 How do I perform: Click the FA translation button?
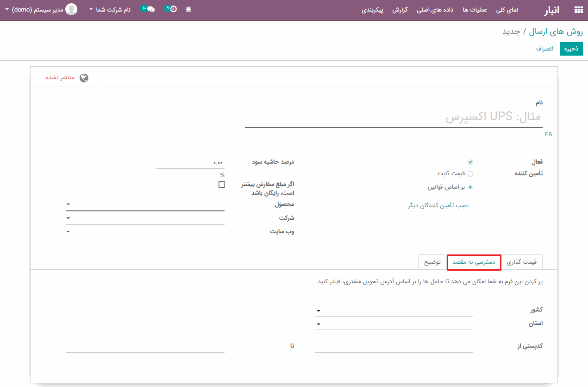tap(549, 134)
